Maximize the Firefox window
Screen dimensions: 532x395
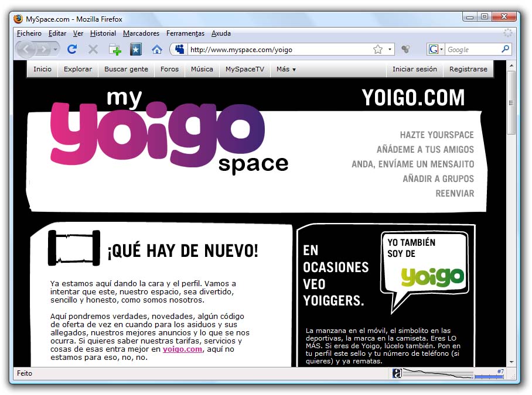[485, 16]
